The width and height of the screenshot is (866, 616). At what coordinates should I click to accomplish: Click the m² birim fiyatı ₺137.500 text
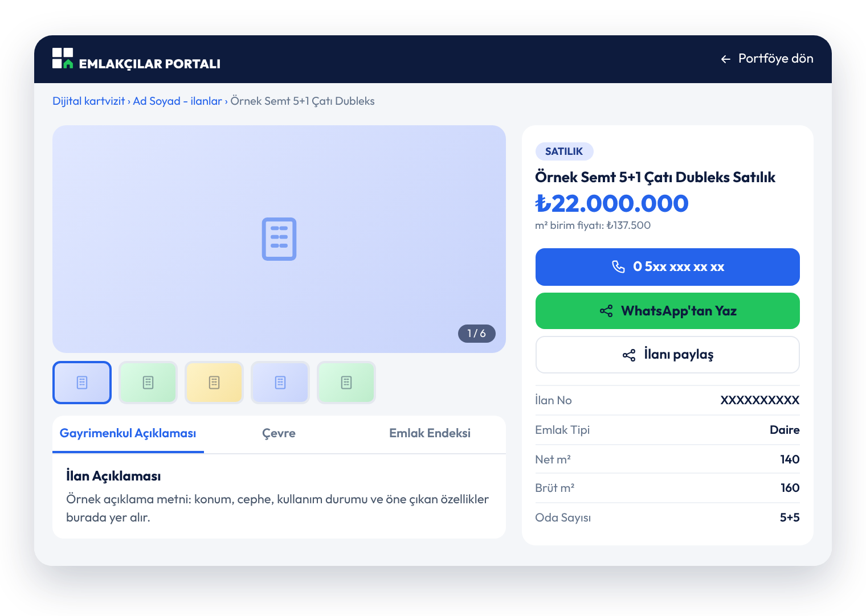(593, 225)
